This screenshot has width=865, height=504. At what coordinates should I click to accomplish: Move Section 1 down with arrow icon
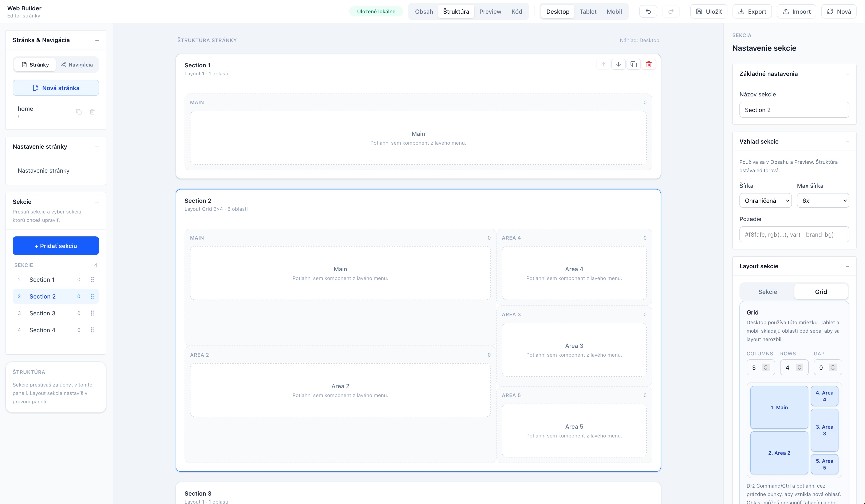click(618, 64)
